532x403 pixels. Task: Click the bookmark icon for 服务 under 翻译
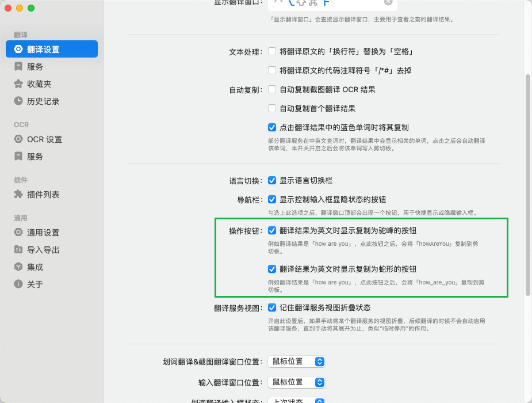(18, 67)
